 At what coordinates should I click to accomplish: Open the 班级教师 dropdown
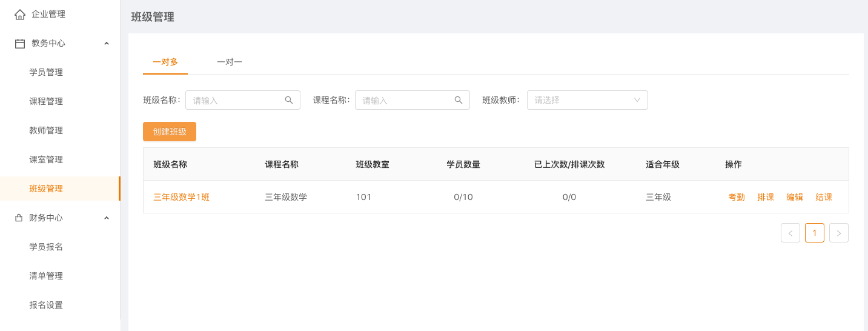tap(587, 100)
